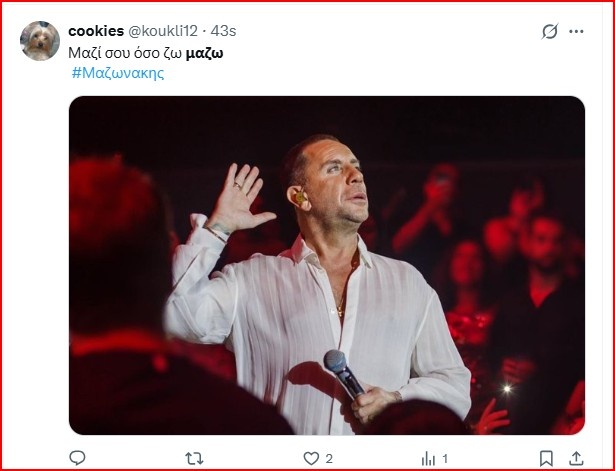
Task: Like the tweet with heart icon
Action: [x=311, y=458]
